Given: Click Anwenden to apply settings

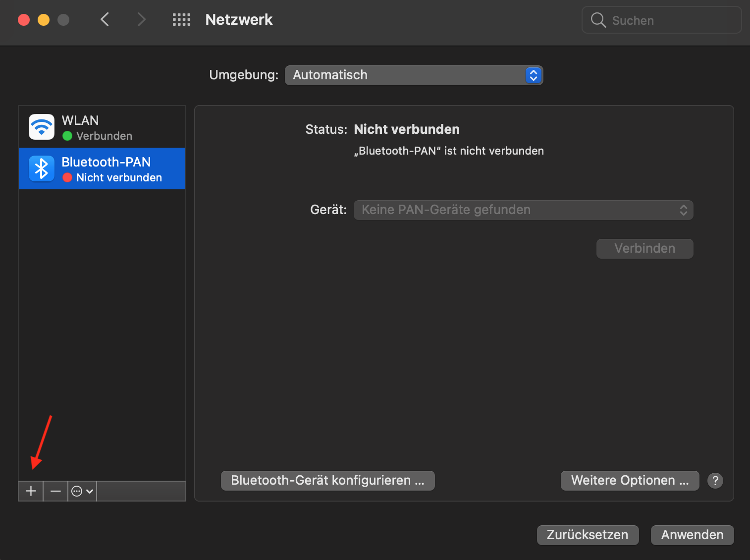Looking at the screenshot, I should [x=692, y=535].
